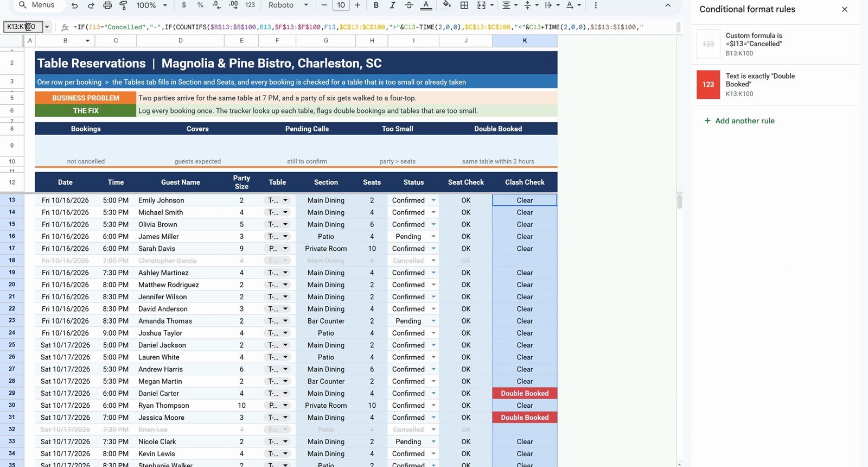
Task: Close the Conditional format rules panel
Action: tap(845, 9)
